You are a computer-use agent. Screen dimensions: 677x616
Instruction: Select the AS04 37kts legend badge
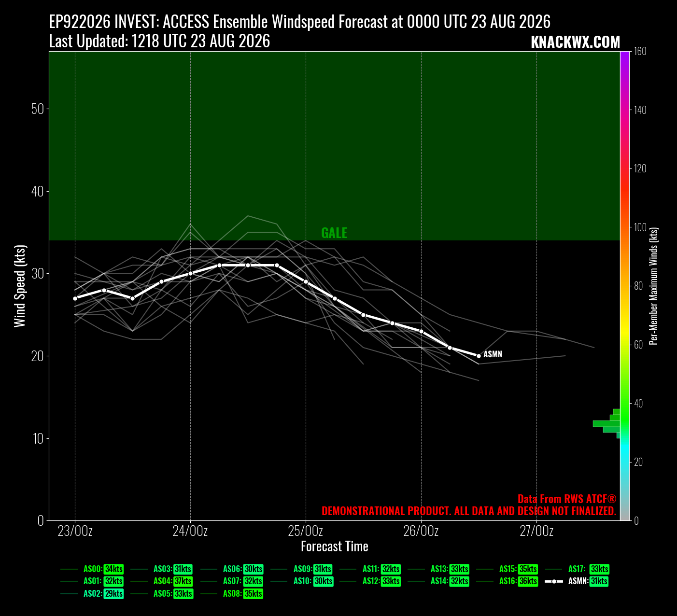(183, 581)
